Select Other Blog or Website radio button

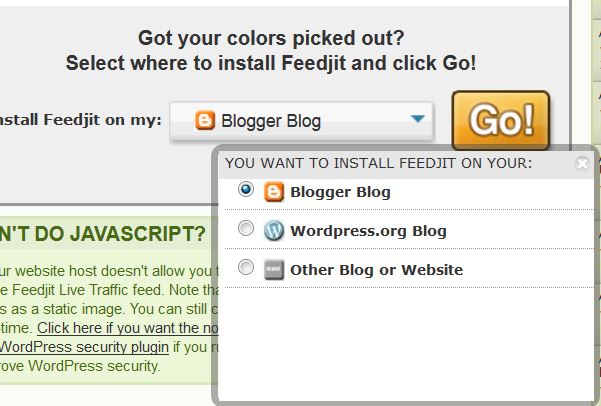click(246, 267)
